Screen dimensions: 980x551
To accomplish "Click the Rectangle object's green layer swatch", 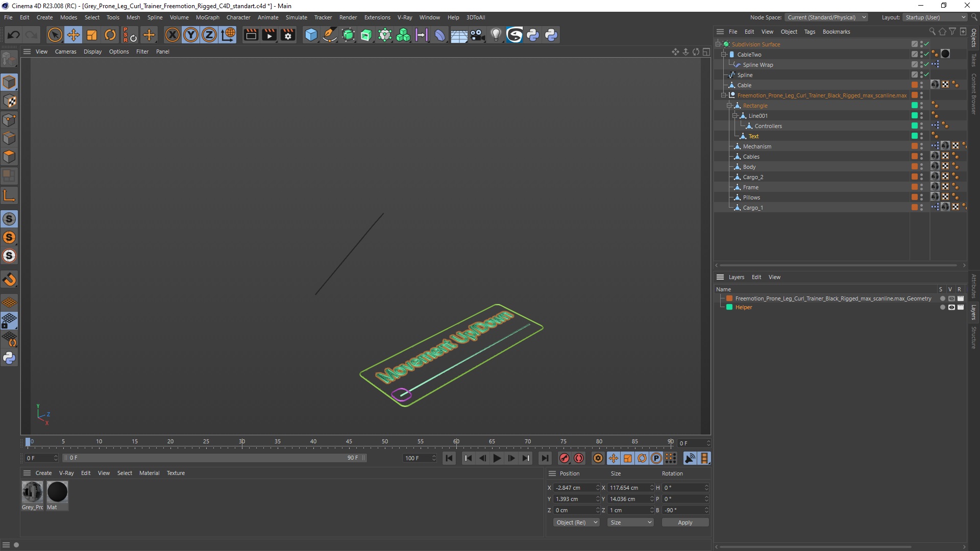I will pos(915,106).
